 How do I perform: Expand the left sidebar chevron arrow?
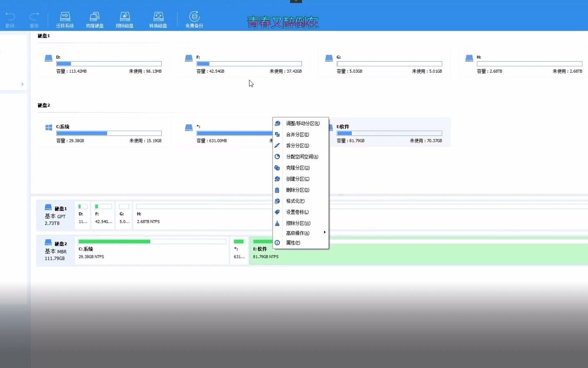(22, 84)
